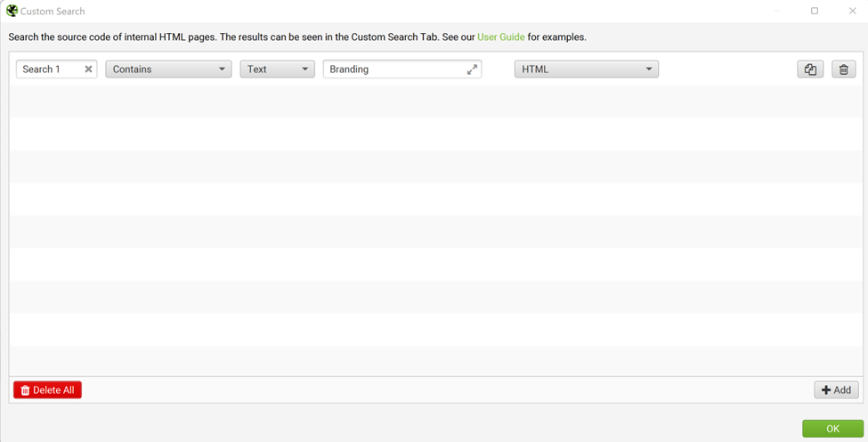Delete the Search 1 row with trash icon
The width and height of the screenshot is (868, 442).
pyautogui.click(x=843, y=70)
